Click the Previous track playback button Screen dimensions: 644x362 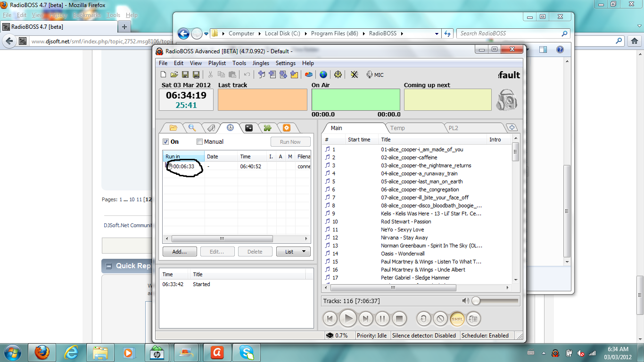point(330,319)
